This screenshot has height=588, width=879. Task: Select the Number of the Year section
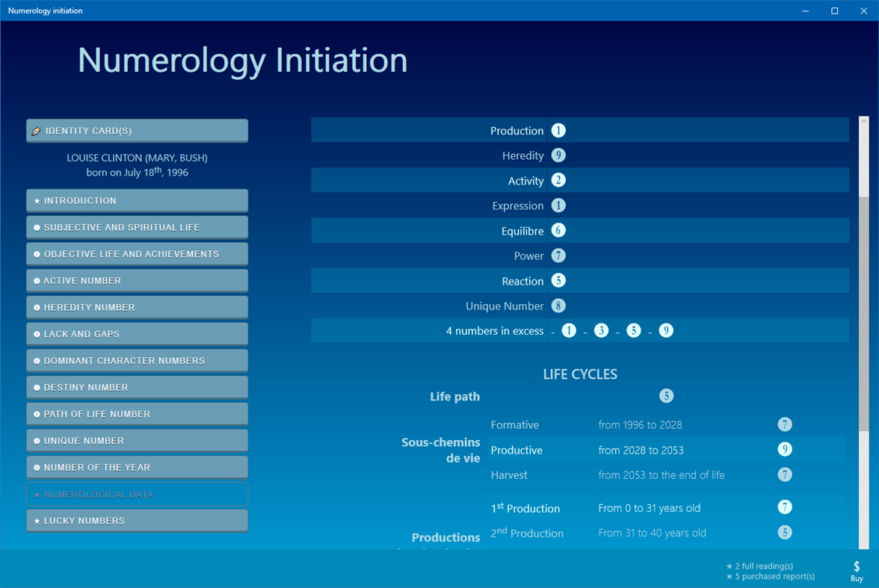click(137, 467)
